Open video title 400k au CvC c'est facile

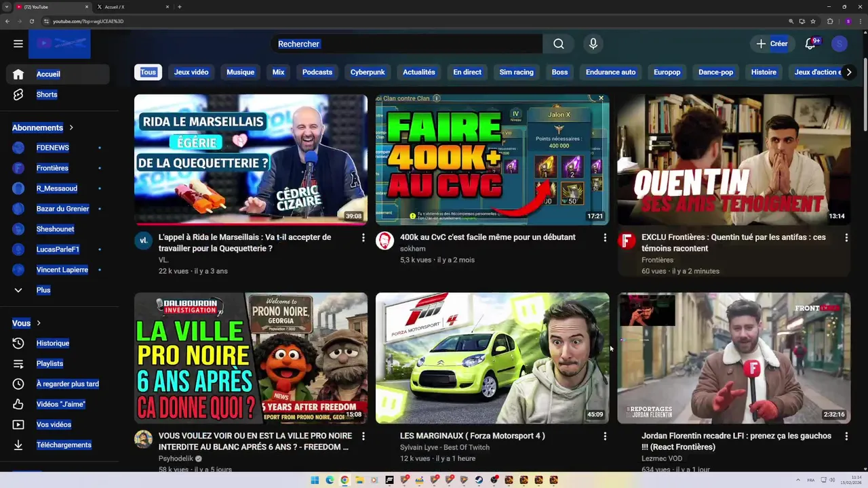pyautogui.click(x=488, y=237)
